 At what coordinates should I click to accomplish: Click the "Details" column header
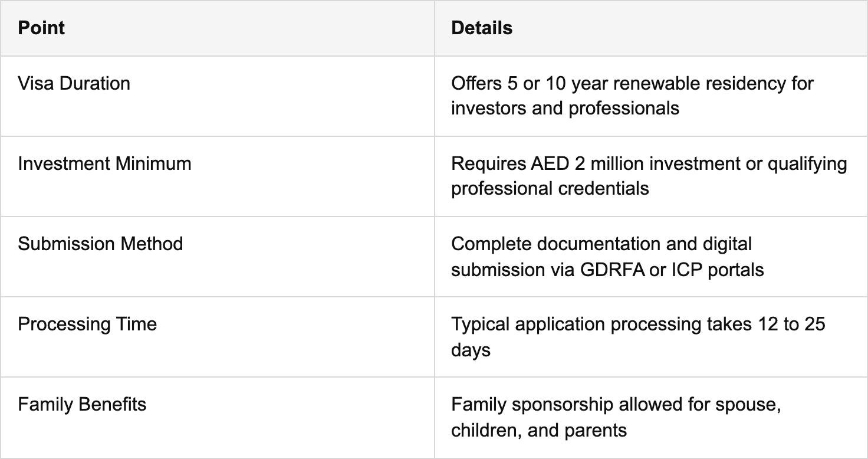coord(481,28)
